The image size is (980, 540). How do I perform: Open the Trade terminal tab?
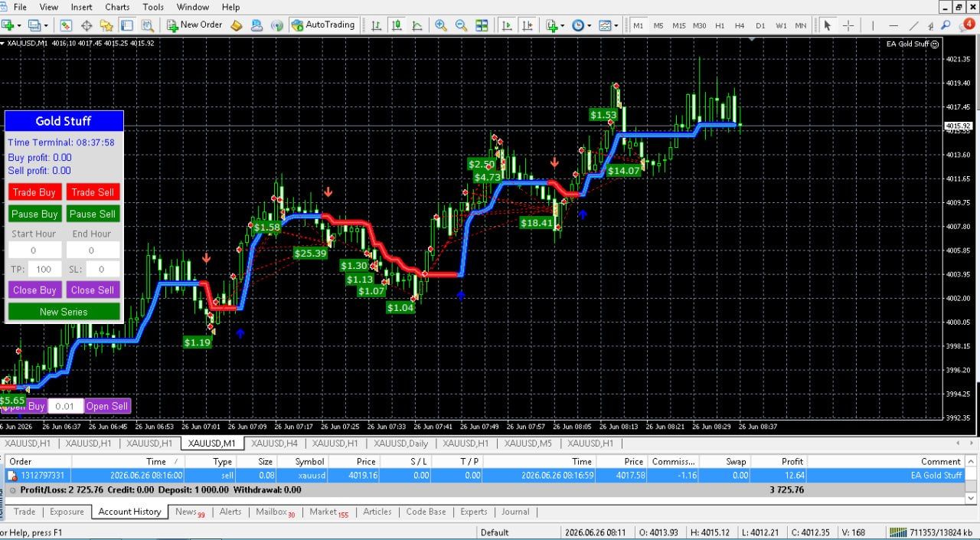click(24, 512)
